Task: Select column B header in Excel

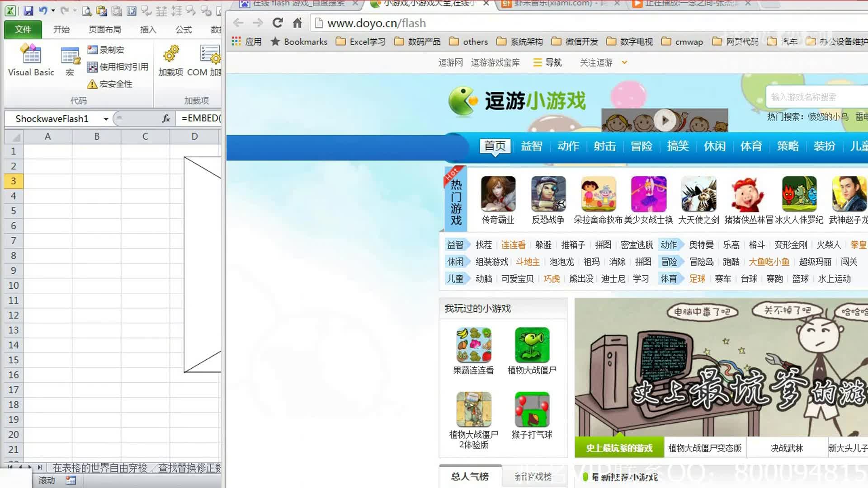Action: tap(97, 136)
